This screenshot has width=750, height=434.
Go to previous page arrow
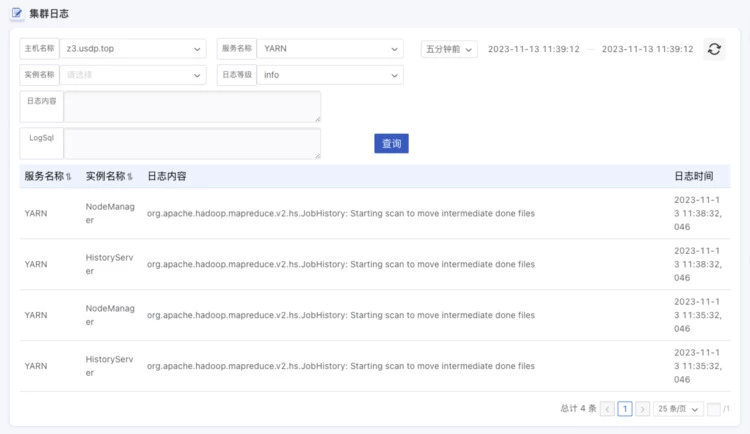607,409
